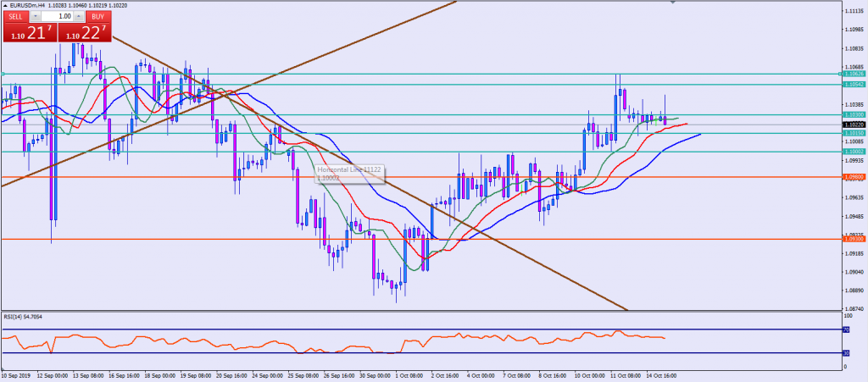Click the RSI 70 level marker
The height and width of the screenshot is (382, 868).
[845, 329]
